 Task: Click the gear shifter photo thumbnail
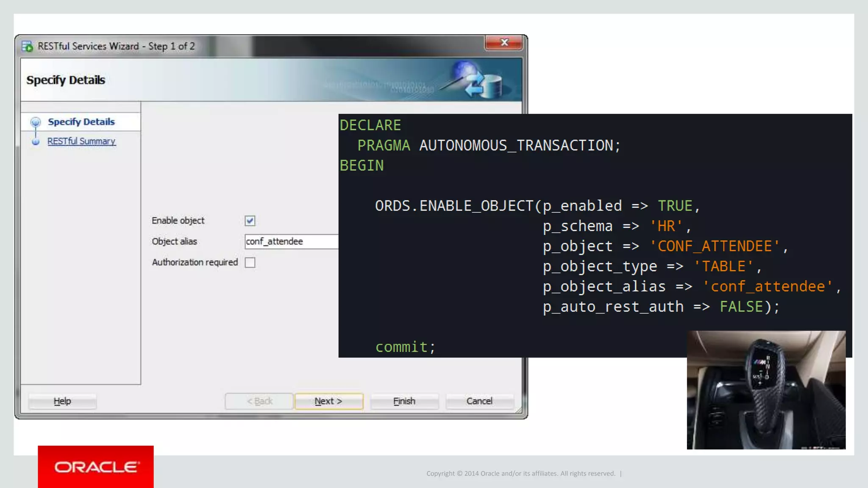click(766, 390)
